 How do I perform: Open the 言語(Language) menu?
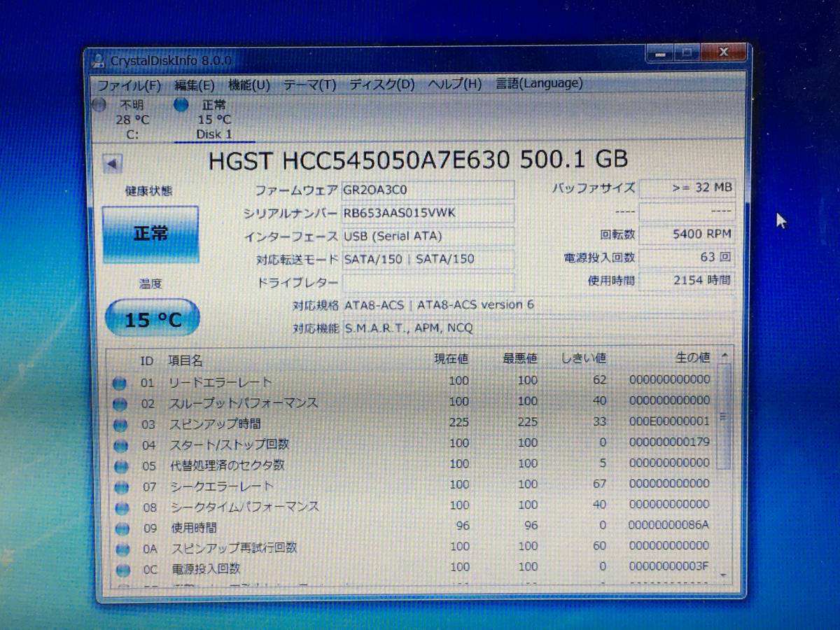pos(539,83)
